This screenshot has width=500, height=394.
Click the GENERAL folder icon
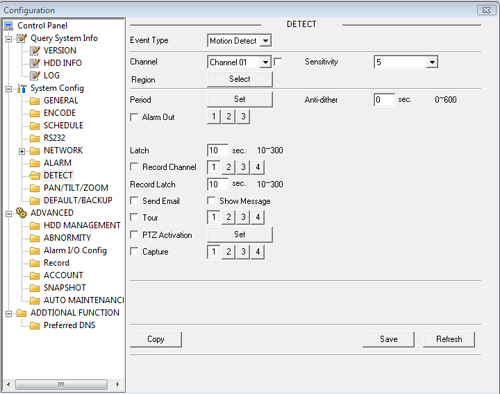[35, 101]
